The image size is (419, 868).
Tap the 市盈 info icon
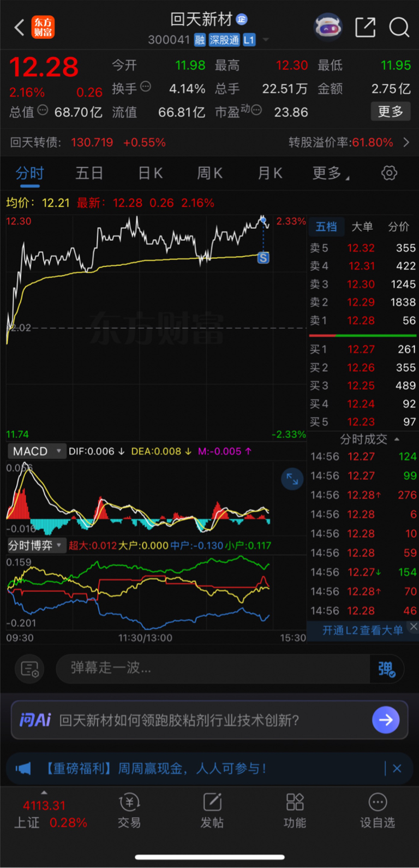pos(256,110)
